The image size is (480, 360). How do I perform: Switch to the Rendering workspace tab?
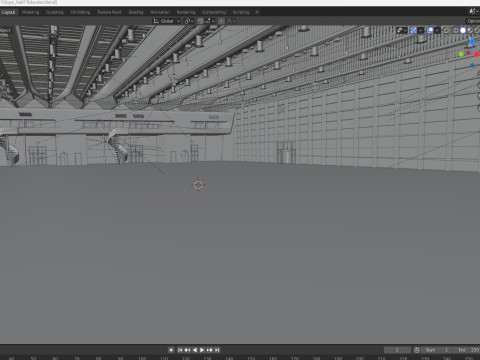coord(186,12)
